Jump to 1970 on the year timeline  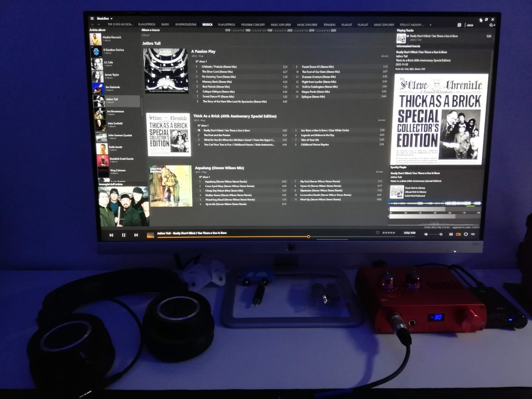click(x=228, y=30)
